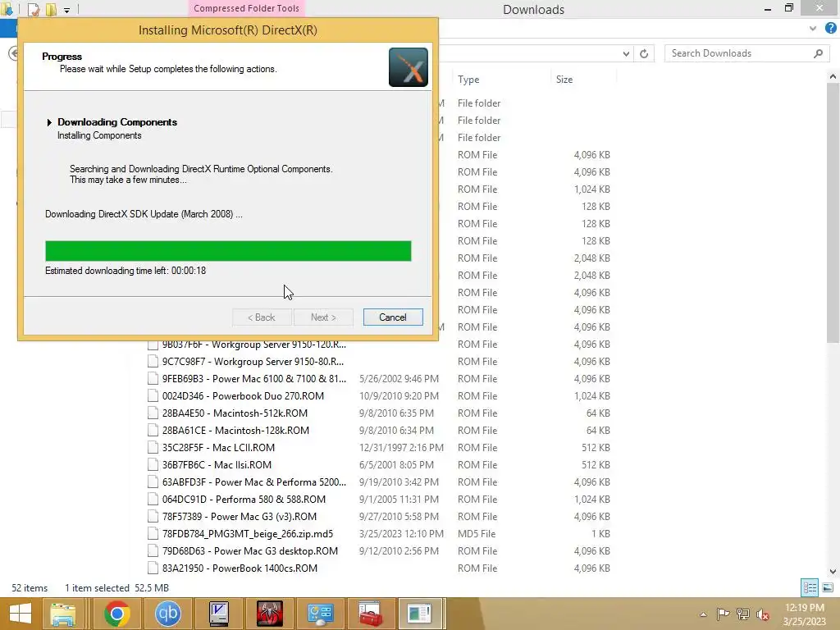The image size is (840, 630).
Task: Click the New folder icon in quick access toolbar
Action: (x=51, y=9)
